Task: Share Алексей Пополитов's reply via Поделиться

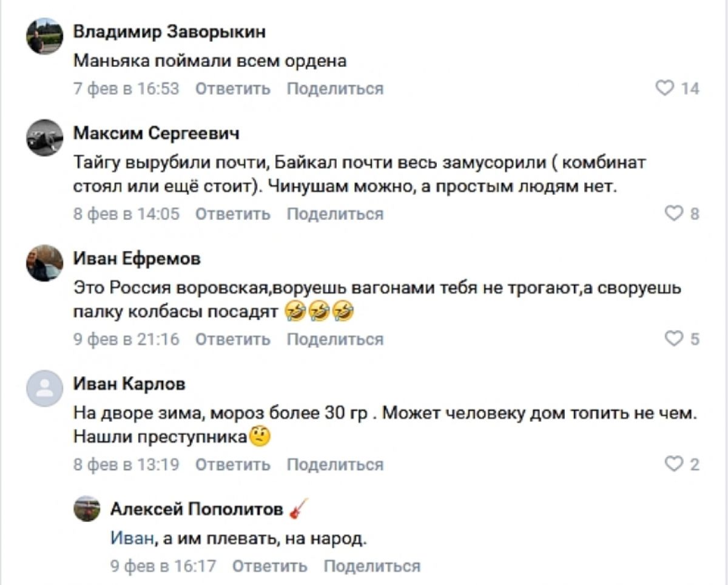Action: [x=372, y=566]
